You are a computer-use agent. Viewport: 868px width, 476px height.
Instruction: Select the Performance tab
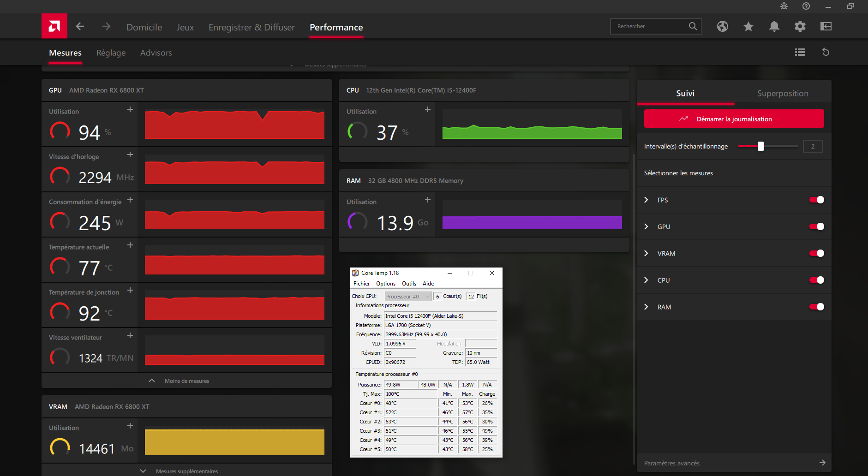(x=336, y=27)
